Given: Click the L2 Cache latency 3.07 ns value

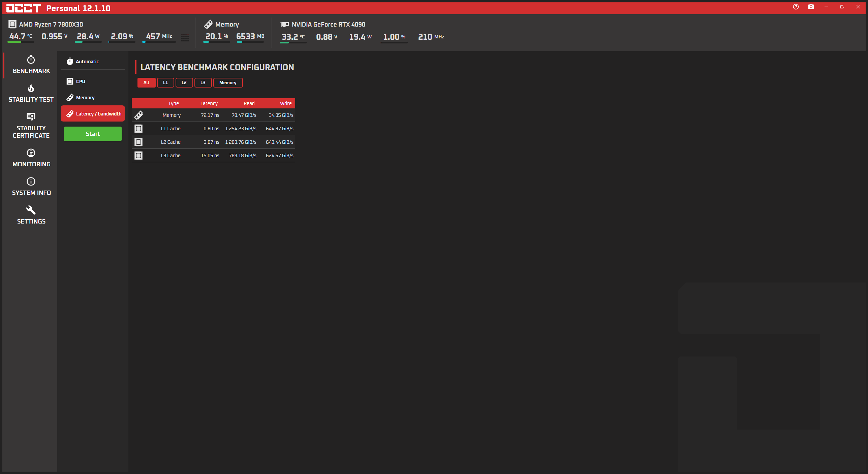Looking at the screenshot, I should [x=211, y=142].
